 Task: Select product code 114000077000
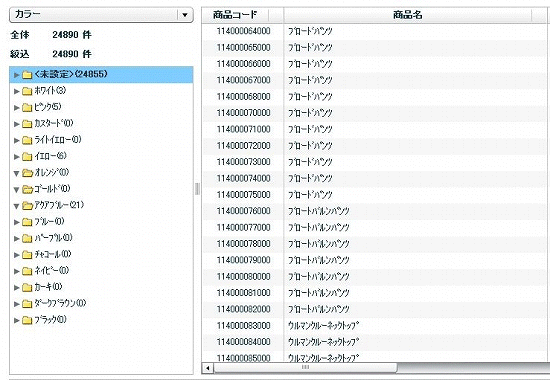[x=243, y=228]
